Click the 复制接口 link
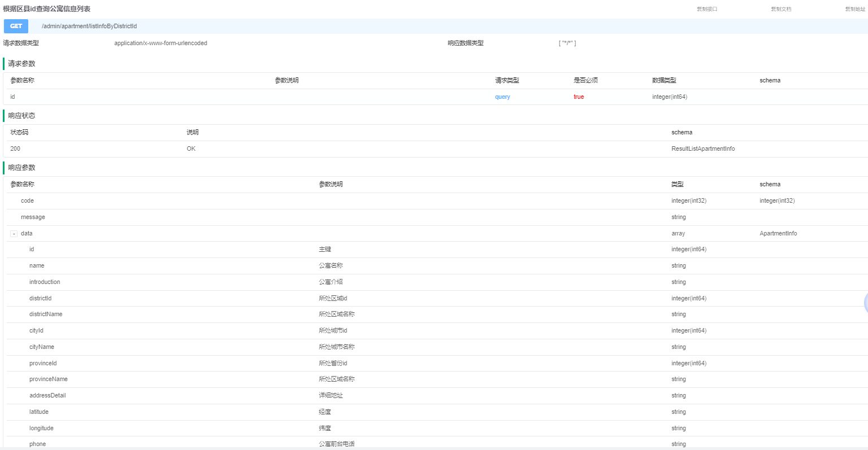Screen dimensions: 868x450 707,9
